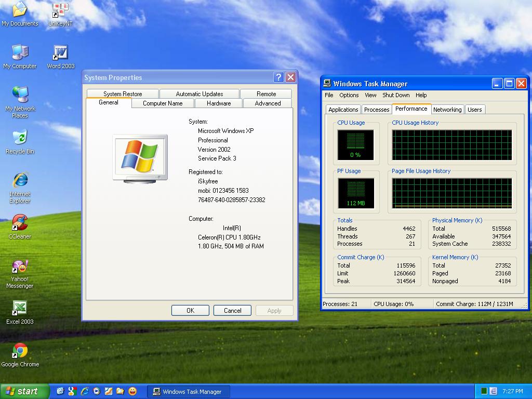Click the green CPU meter tray icon
532x399 pixels.
coord(484,391)
